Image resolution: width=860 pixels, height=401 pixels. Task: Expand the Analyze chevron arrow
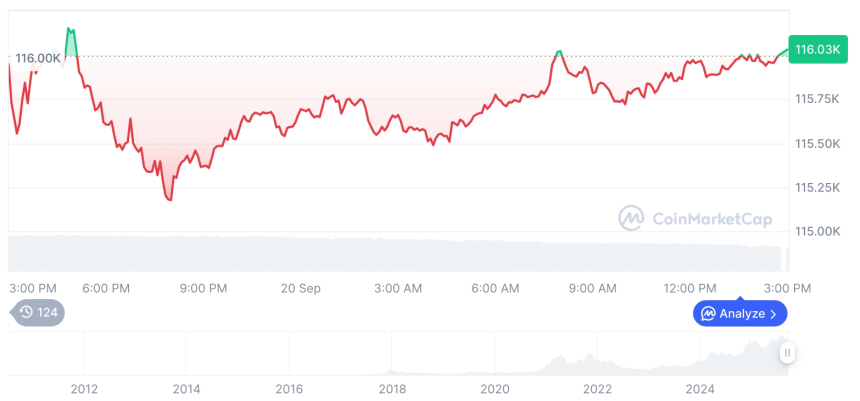click(772, 314)
